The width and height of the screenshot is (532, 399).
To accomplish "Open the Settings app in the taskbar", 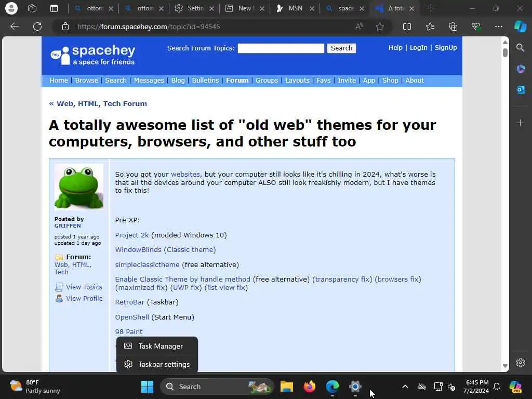I will 355,387.
